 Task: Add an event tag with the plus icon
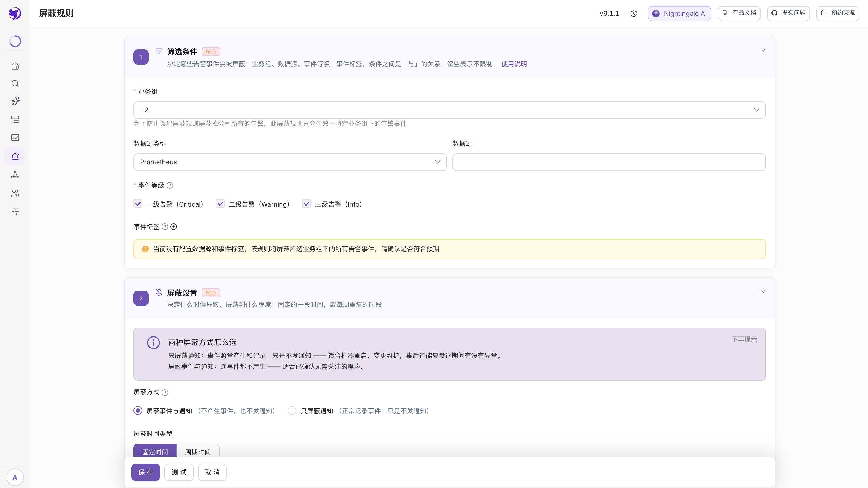[x=174, y=227]
